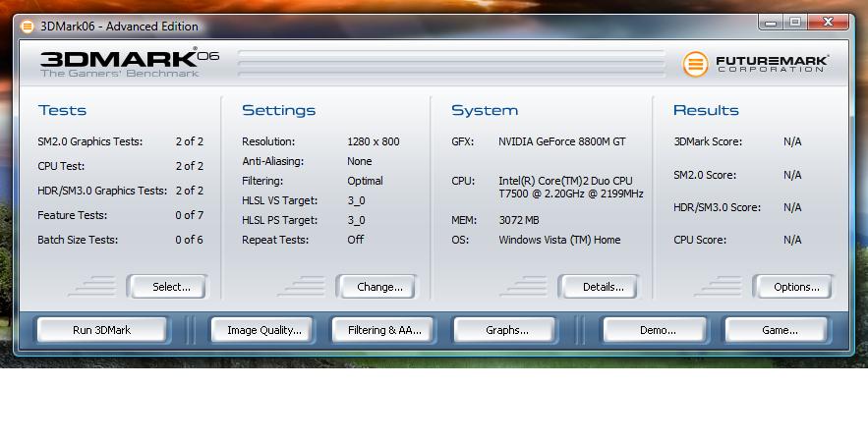Image resolution: width=868 pixels, height=442 pixels.
Task: Launch the Demo... button
Action: (x=655, y=330)
